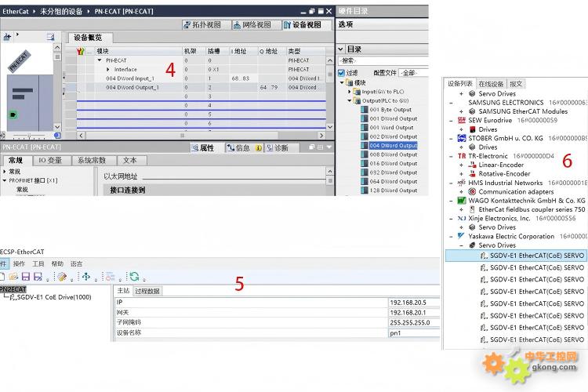Expand the Input(GW to PLC) folder

(350, 92)
